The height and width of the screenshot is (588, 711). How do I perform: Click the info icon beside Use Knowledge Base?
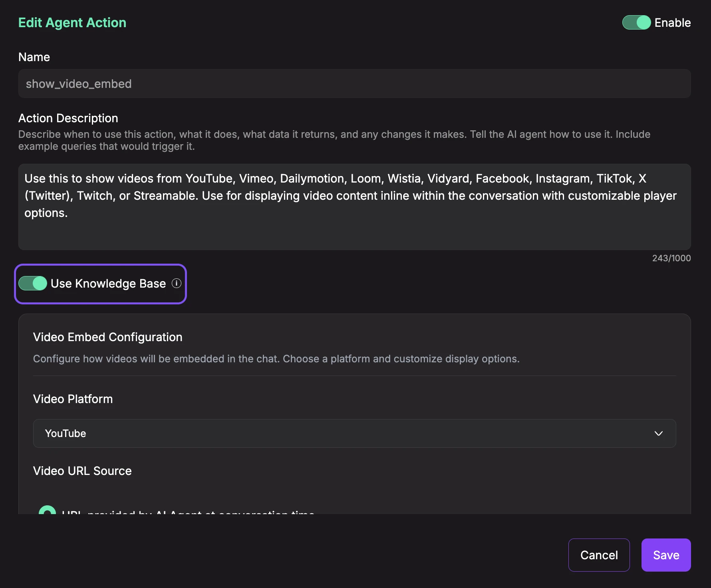(176, 284)
